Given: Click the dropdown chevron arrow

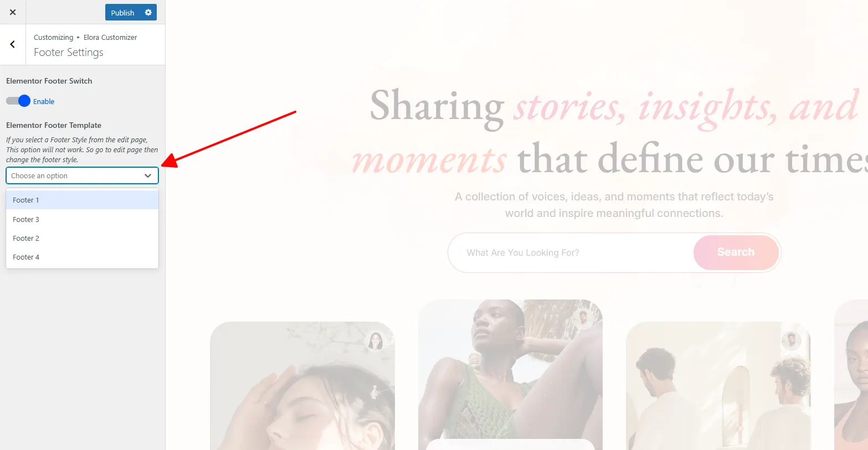Looking at the screenshot, I should 148,175.
